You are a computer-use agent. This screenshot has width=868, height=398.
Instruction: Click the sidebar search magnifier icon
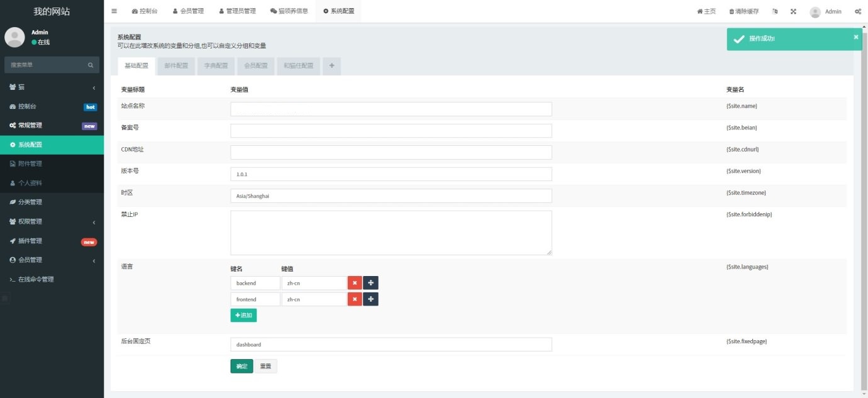(91, 65)
